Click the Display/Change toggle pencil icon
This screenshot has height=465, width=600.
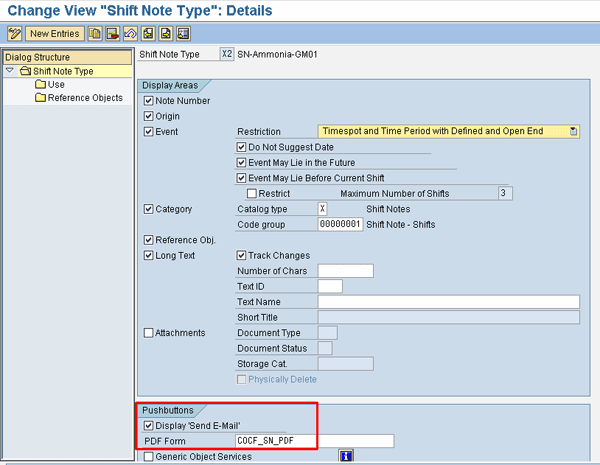(14, 33)
